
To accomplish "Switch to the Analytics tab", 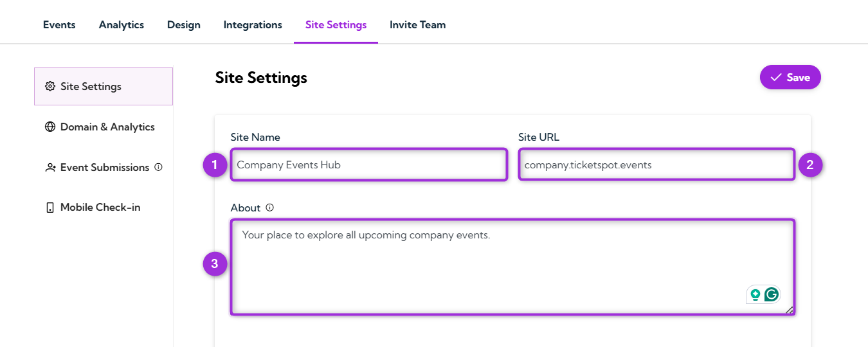I will 122,25.
